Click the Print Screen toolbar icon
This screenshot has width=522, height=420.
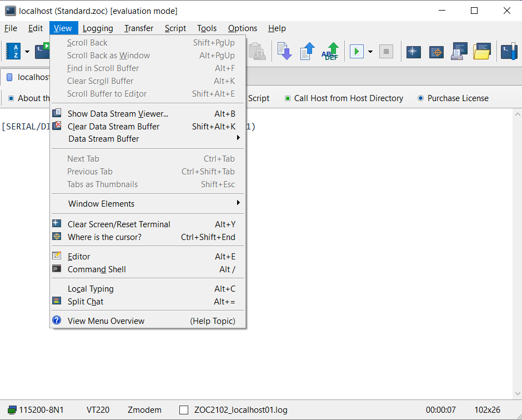pyautogui.click(x=459, y=51)
